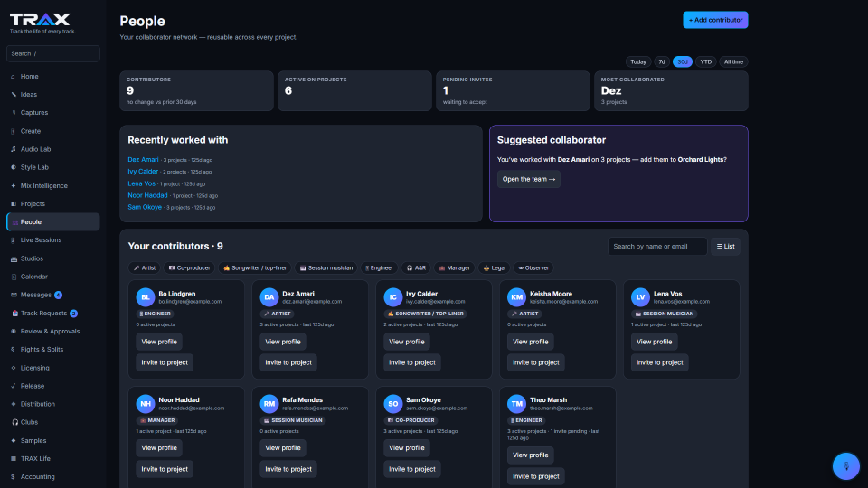Select the 7d time range
Viewport: 868px width, 488px height.
point(662,62)
